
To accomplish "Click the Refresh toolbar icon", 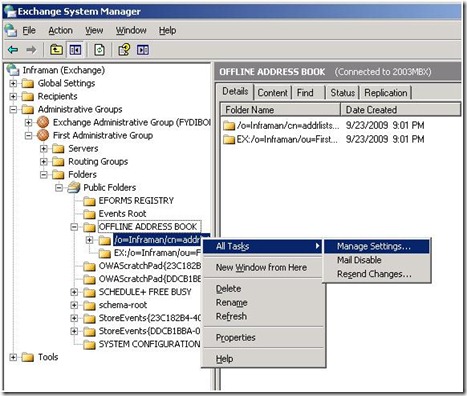I will click(99, 50).
